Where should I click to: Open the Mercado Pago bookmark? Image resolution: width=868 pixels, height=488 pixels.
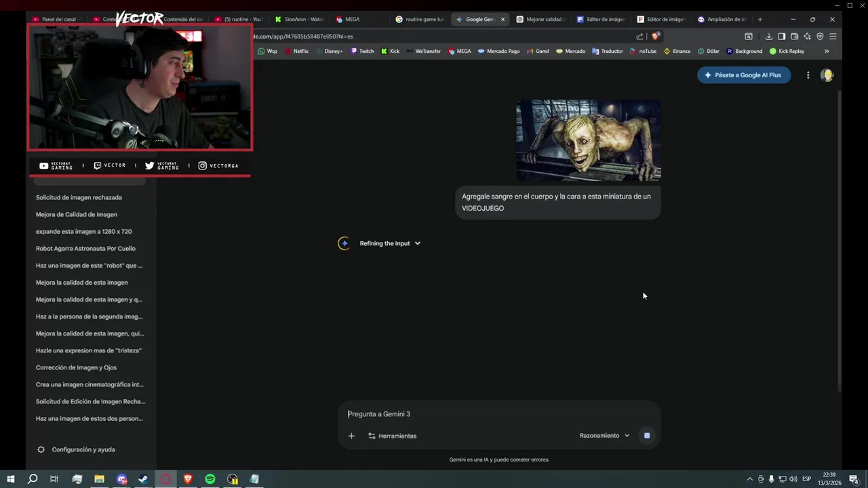tap(498, 51)
